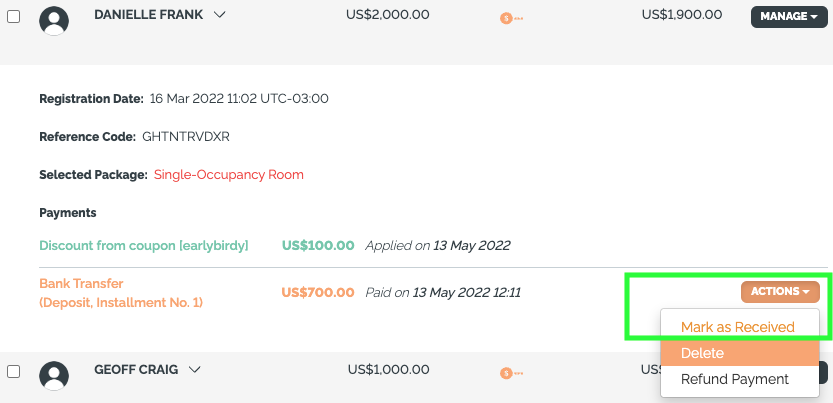Tick the checkbox beside Geoff Craig
The height and width of the screenshot is (403, 833).
(13, 371)
